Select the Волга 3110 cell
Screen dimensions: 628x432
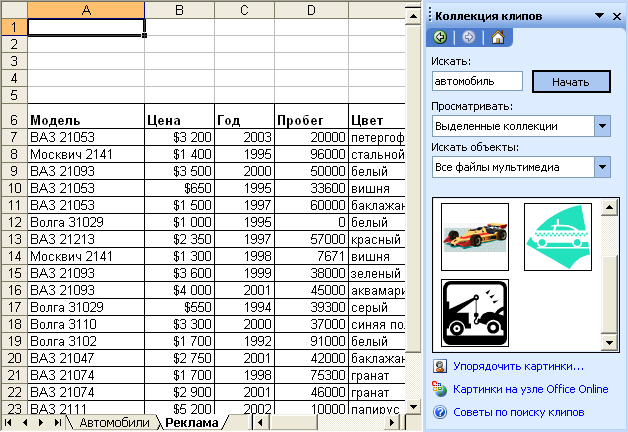[86, 324]
